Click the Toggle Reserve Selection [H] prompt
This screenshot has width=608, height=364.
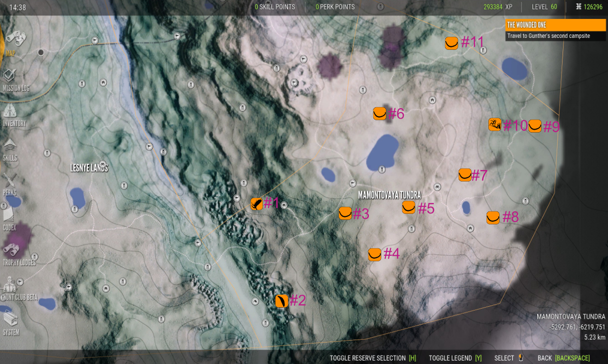(373, 358)
